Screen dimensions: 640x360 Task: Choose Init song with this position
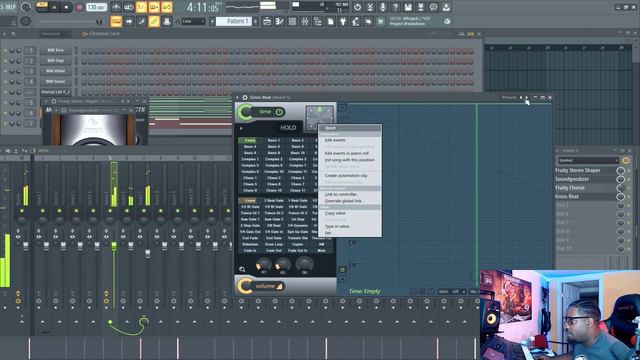pyautogui.click(x=350, y=160)
